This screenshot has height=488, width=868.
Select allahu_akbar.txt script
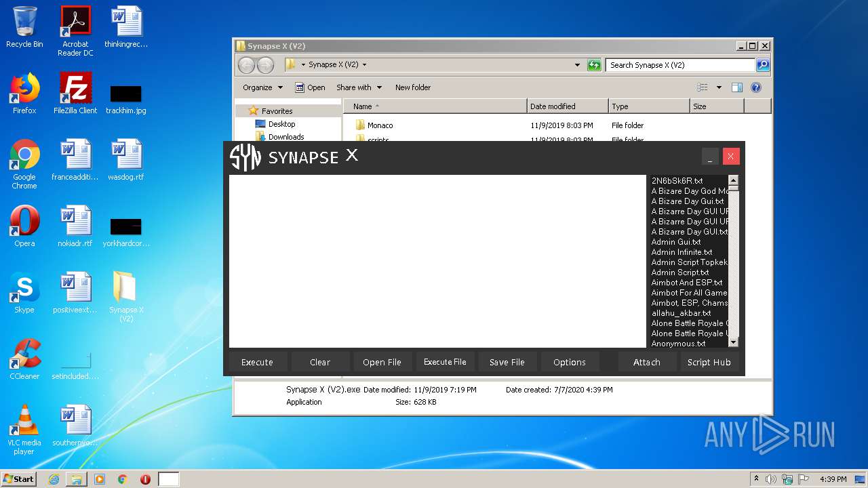pos(681,313)
